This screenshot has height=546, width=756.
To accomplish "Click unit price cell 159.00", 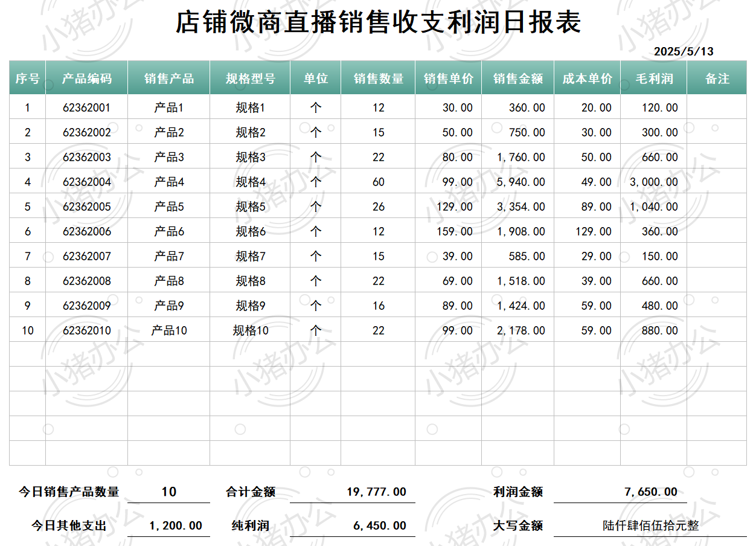I will [x=449, y=231].
